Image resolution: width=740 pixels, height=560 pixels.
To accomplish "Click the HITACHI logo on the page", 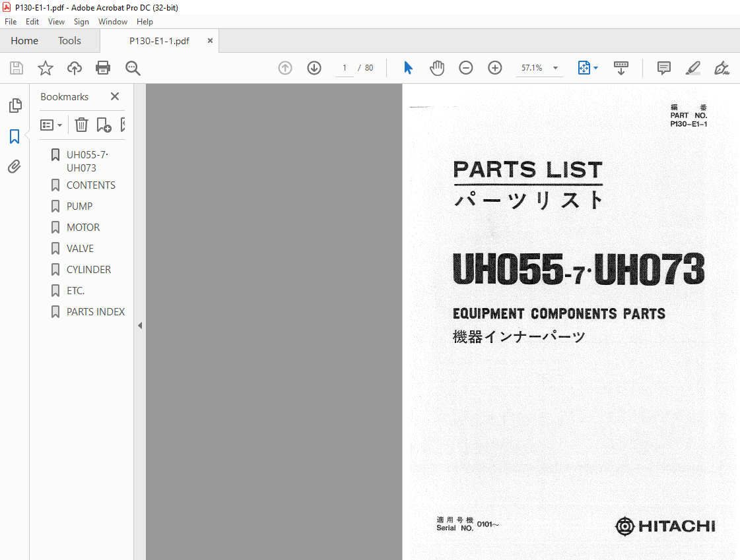I will coord(665,526).
